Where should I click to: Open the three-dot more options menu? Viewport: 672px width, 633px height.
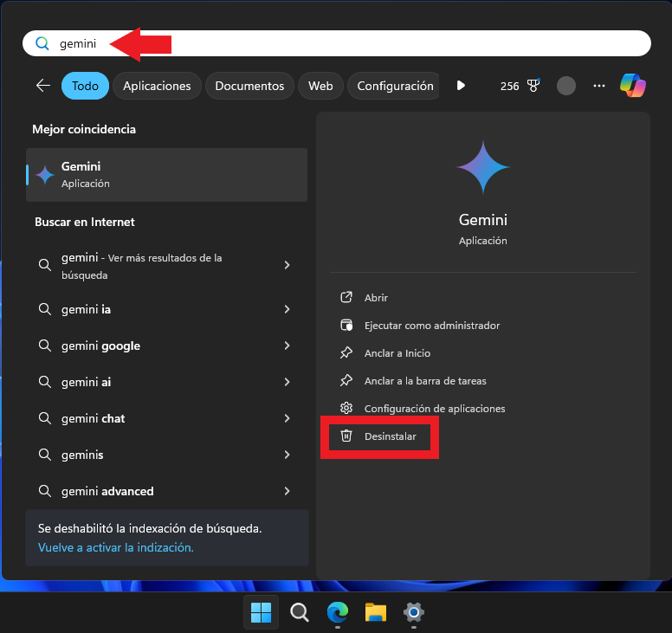598,86
